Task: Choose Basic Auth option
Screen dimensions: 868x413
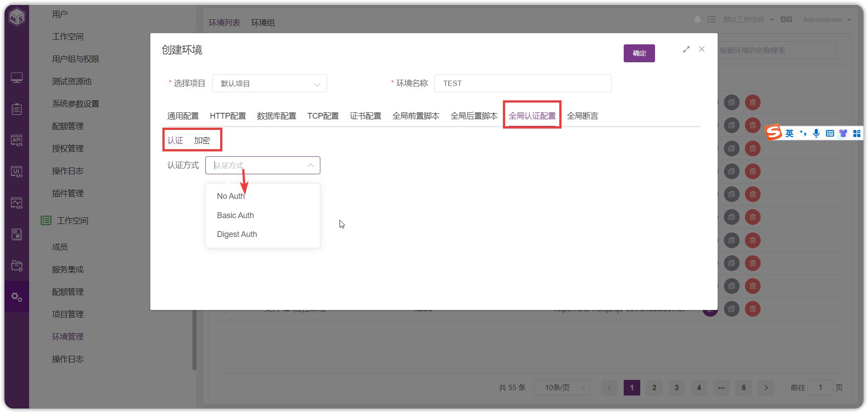Action: [x=263, y=215]
